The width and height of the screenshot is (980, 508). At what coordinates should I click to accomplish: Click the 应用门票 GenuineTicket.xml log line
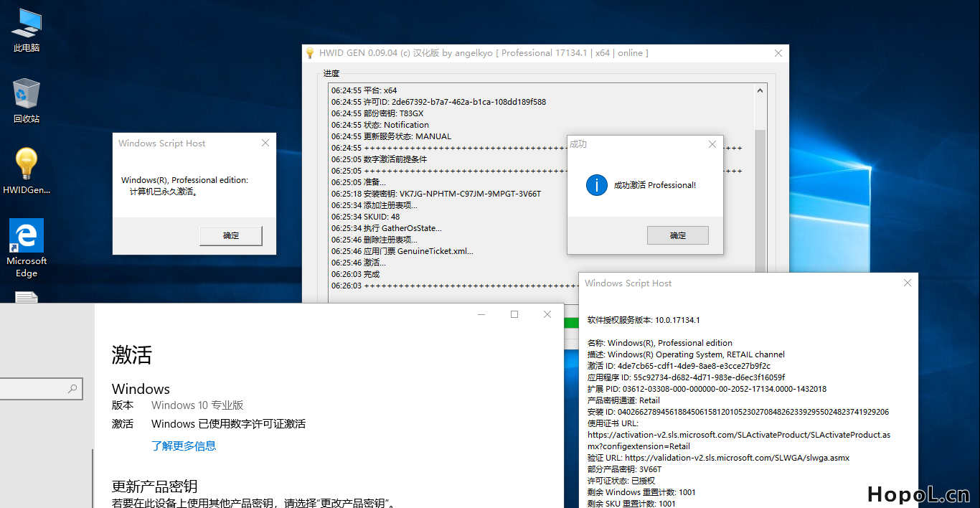click(x=402, y=251)
